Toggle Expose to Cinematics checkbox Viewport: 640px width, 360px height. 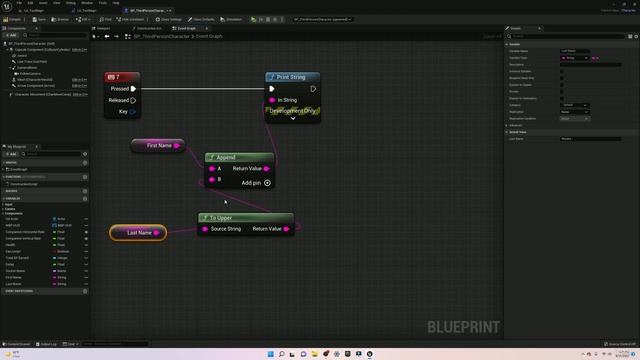562,98
